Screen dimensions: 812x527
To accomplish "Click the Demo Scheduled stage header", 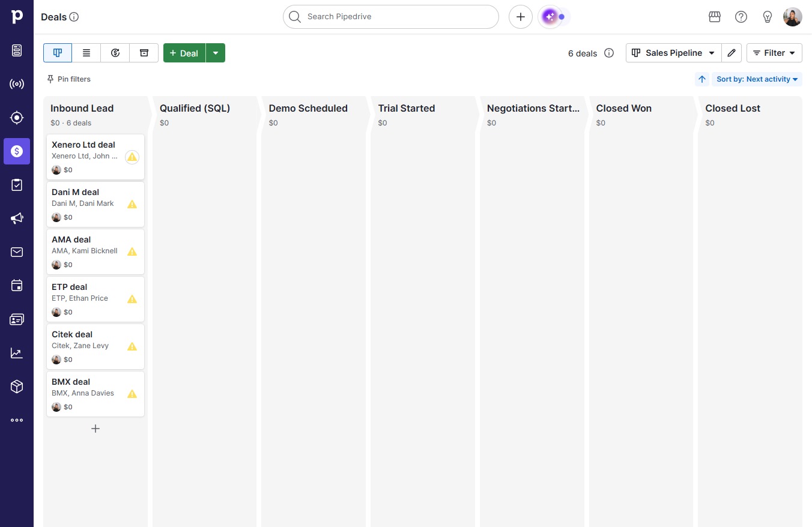I will [x=308, y=108].
